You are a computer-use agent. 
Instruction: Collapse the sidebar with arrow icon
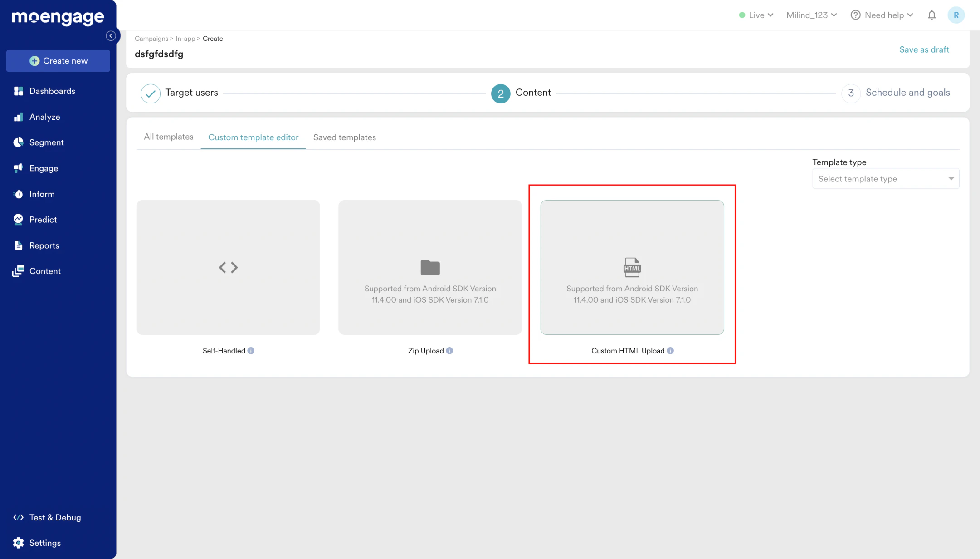pyautogui.click(x=111, y=36)
